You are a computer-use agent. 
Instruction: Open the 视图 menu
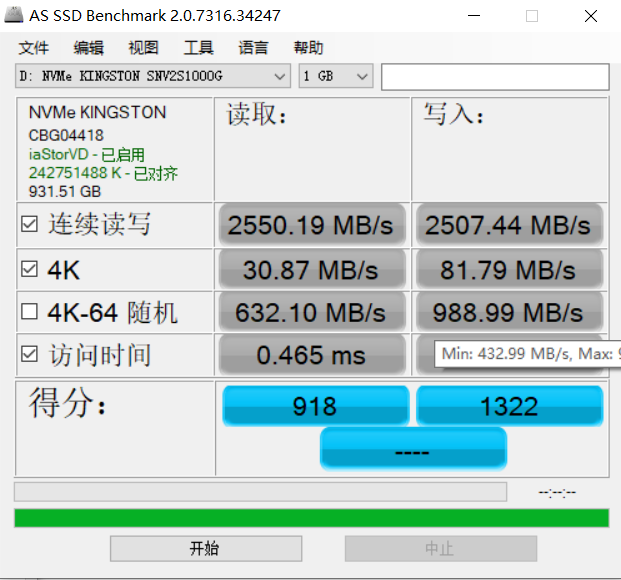[143, 48]
